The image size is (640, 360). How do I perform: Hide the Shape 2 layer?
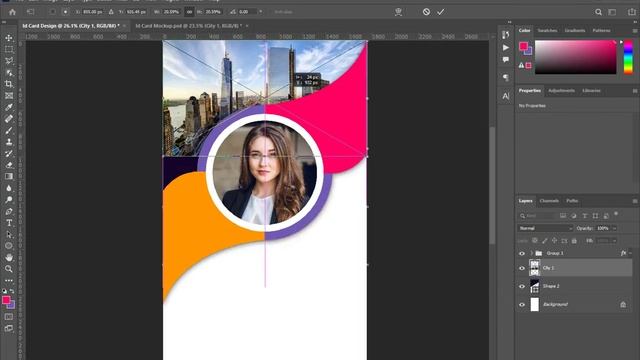tap(522, 287)
